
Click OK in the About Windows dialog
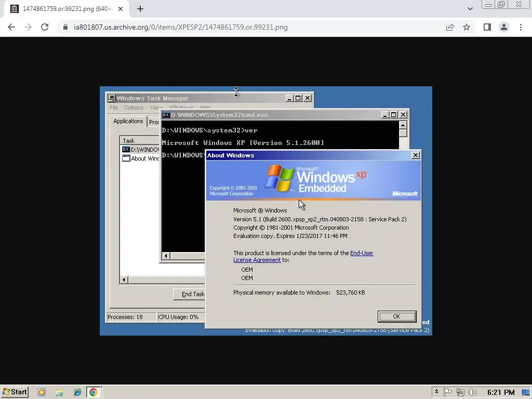coord(396,316)
